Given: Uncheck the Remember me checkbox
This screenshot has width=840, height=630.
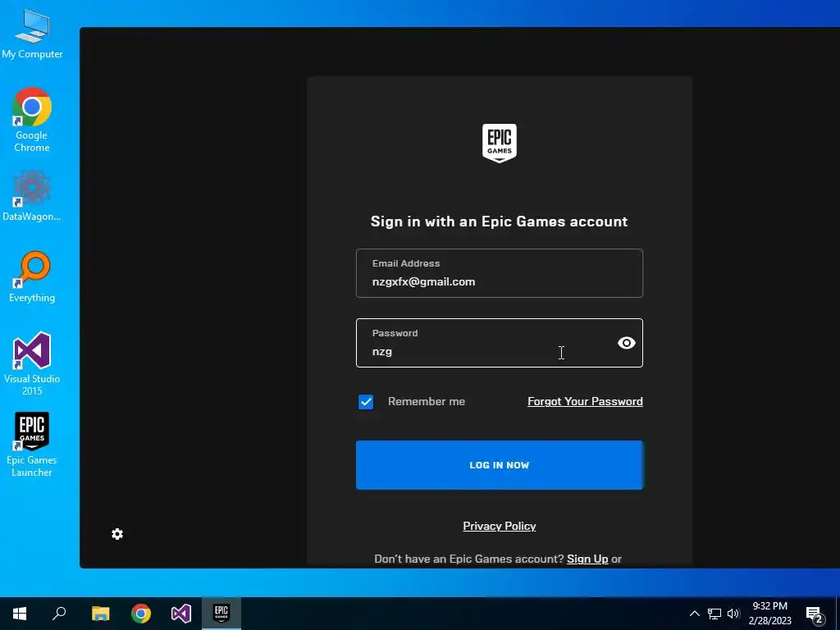Looking at the screenshot, I should [366, 402].
